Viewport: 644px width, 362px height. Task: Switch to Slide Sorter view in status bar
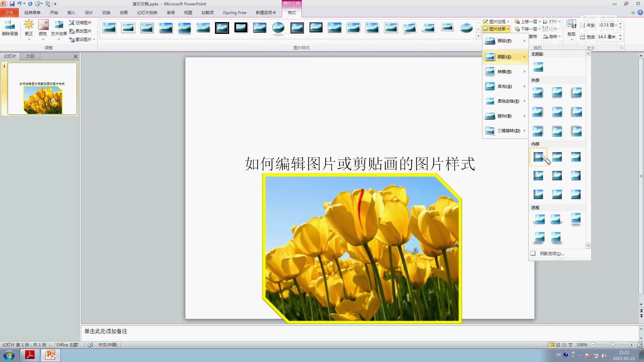click(558, 345)
